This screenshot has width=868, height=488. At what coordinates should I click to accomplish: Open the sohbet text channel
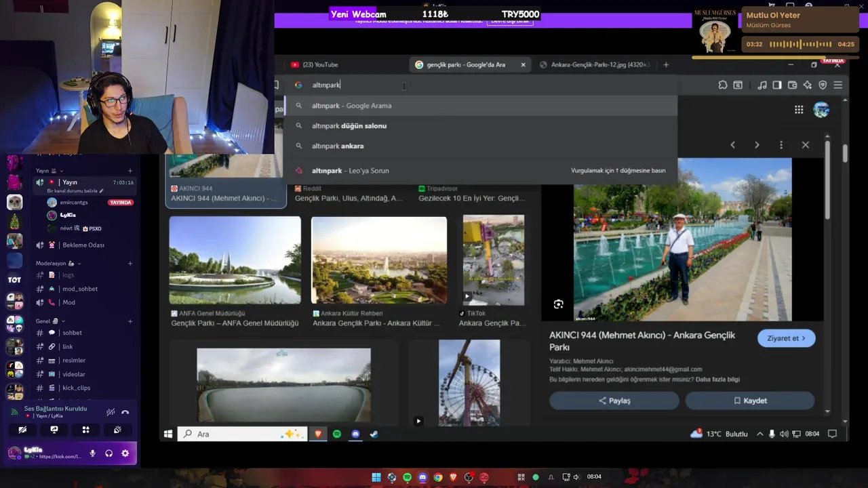click(x=85, y=333)
